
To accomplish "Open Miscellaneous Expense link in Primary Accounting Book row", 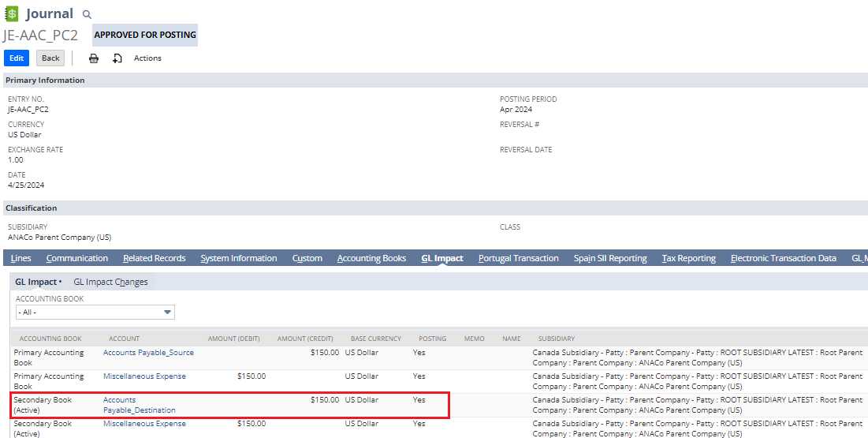I will tap(144, 376).
